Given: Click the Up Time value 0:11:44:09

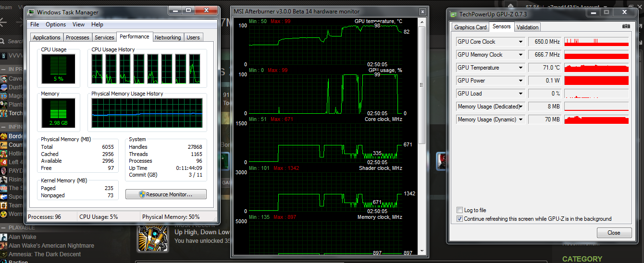Looking at the screenshot, I should 189,168.
